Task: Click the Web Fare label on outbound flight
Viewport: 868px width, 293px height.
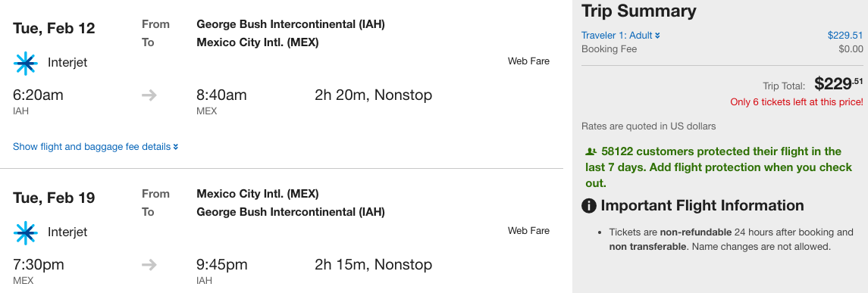Action: click(528, 61)
